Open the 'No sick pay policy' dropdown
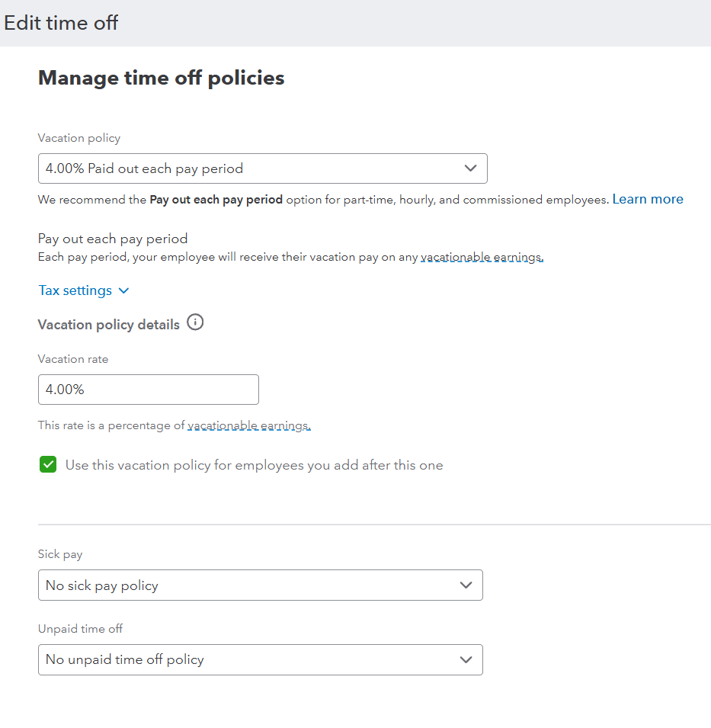Image resolution: width=711 pixels, height=728 pixels. (x=251, y=585)
